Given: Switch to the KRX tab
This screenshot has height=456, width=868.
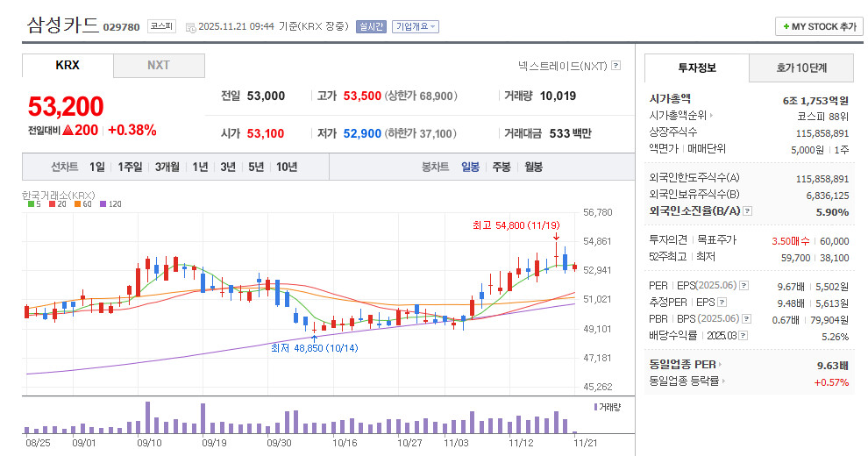Looking at the screenshot, I should point(68,65).
